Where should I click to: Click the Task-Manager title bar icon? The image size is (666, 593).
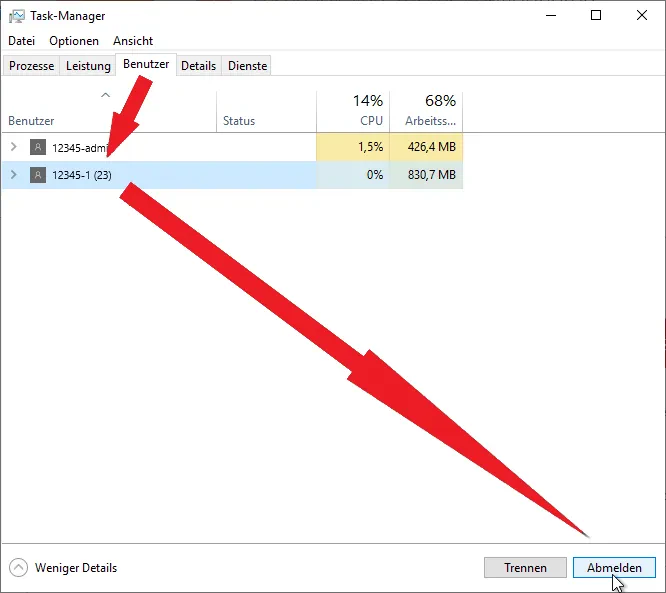pos(17,16)
